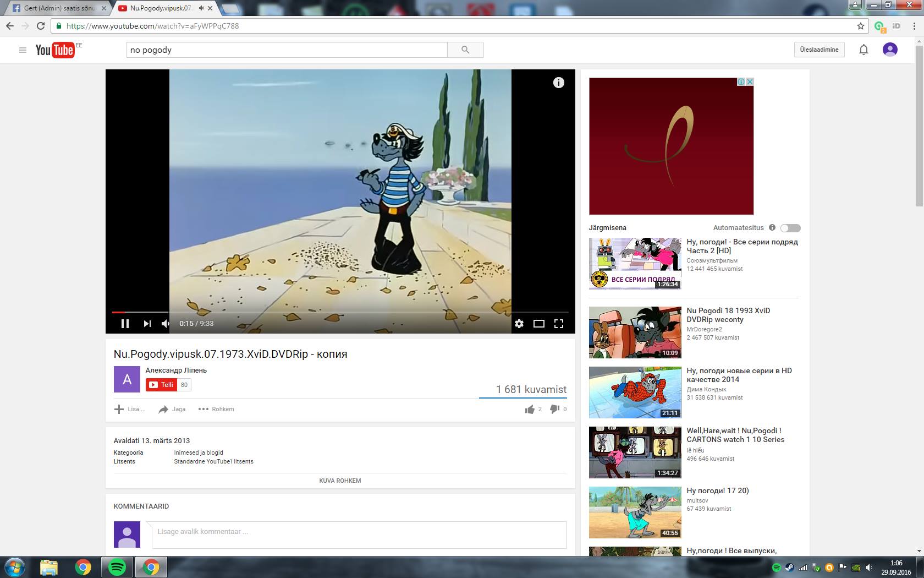Open a new browser tab

(231, 8)
